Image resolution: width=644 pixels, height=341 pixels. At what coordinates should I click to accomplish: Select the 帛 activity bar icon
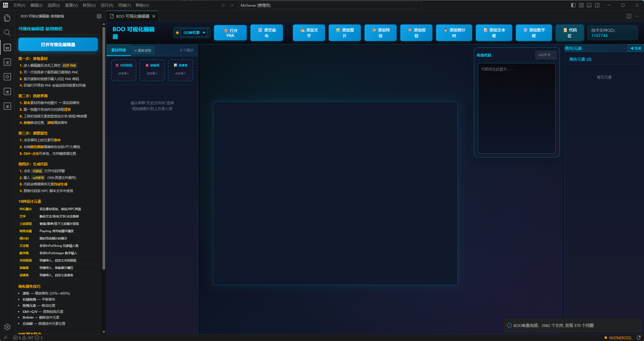7,106
